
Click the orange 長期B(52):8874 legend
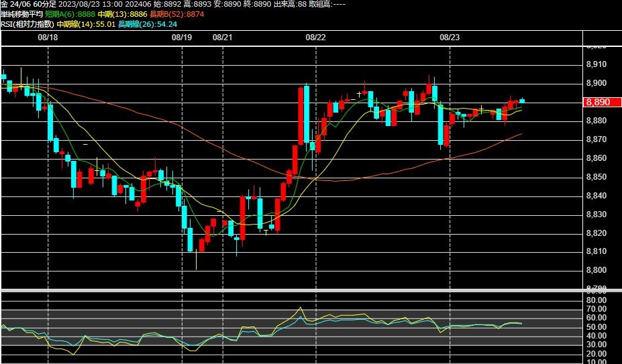click(x=177, y=14)
